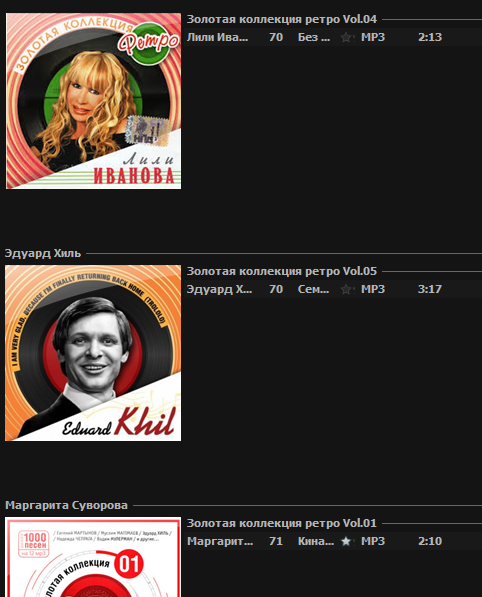Screen dimensions: 482x597
Task: Select the Маргарит... track row
Action: coord(334,541)
